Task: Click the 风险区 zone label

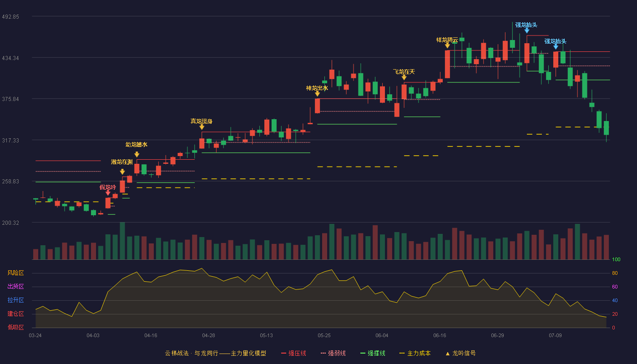Action: tap(15, 273)
